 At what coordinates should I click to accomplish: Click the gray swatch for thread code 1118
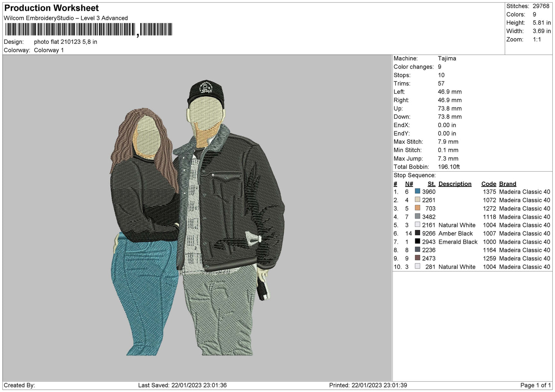pos(417,216)
